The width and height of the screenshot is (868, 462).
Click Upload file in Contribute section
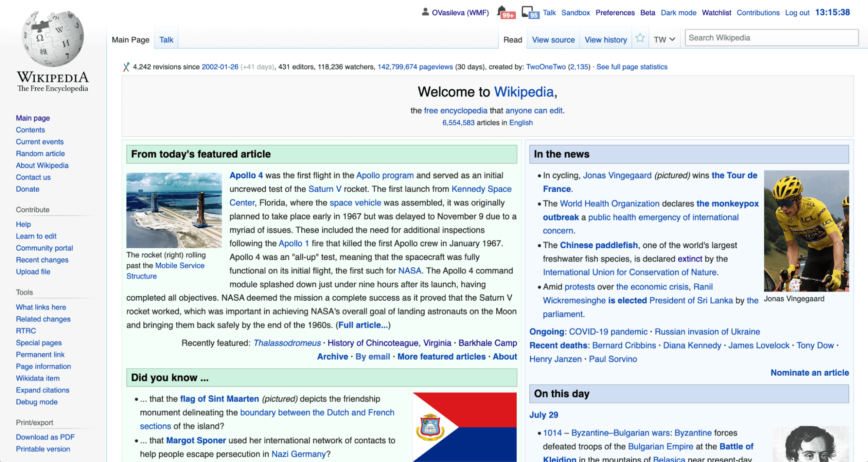(33, 271)
